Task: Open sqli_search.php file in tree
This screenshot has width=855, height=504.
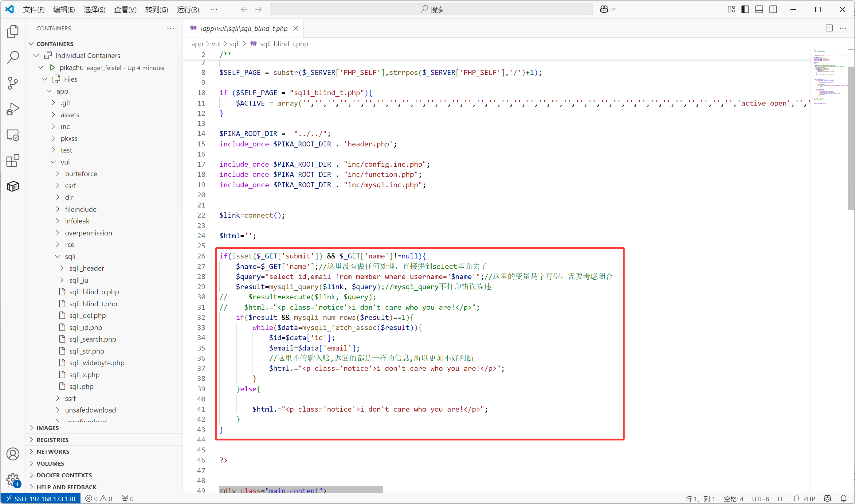Action: (x=92, y=339)
